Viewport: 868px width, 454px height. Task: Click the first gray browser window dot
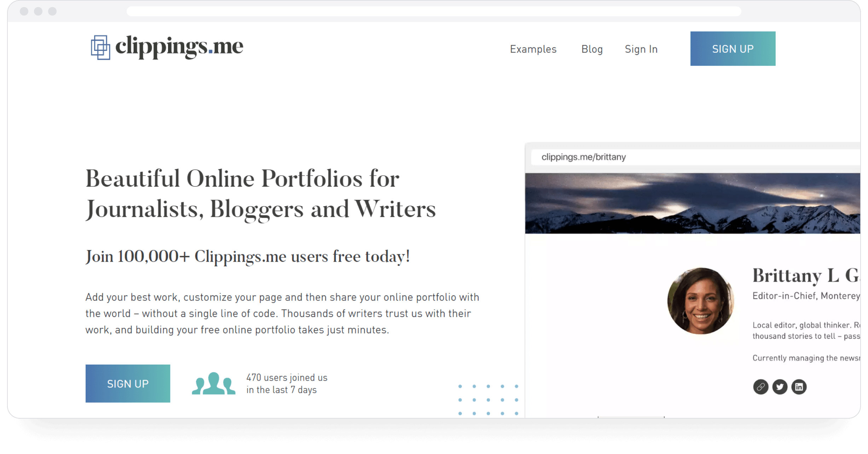tap(24, 11)
